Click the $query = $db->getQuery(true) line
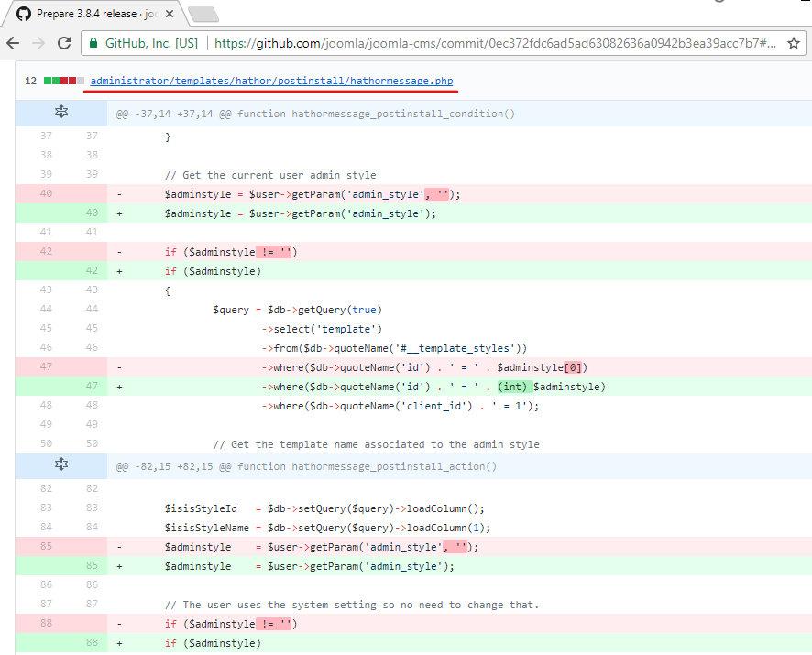The image size is (812, 655). point(297,311)
